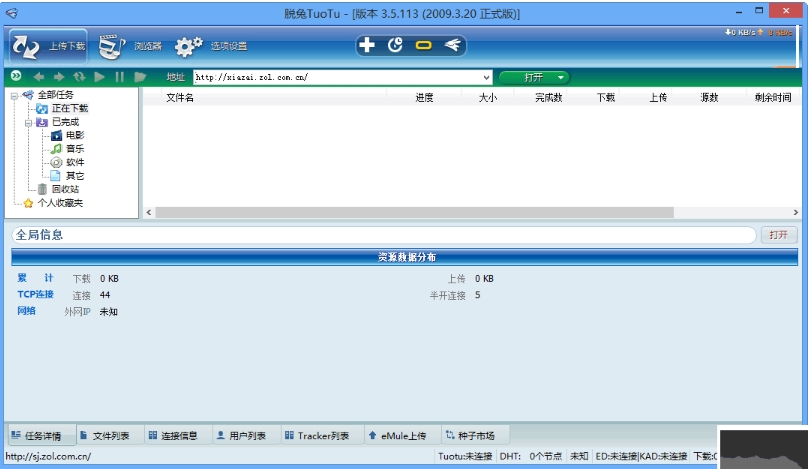Click the 资源数据分布 blue bar
808x469 pixels.
[x=405, y=257]
